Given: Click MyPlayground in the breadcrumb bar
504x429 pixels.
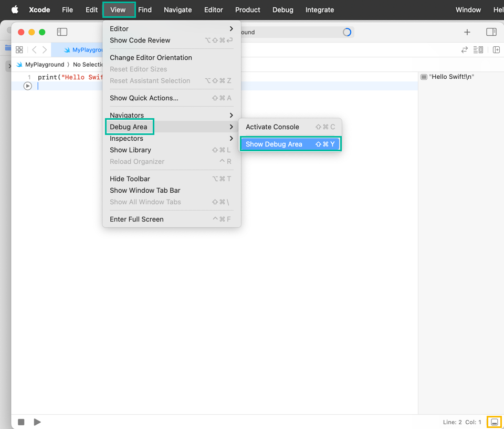Looking at the screenshot, I should [x=45, y=64].
